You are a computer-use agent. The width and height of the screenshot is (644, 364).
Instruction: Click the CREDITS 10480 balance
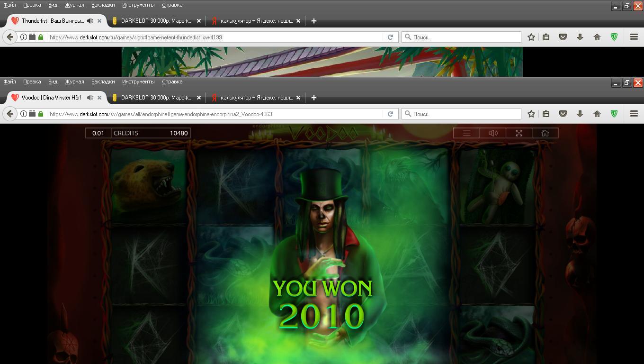[x=151, y=133]
